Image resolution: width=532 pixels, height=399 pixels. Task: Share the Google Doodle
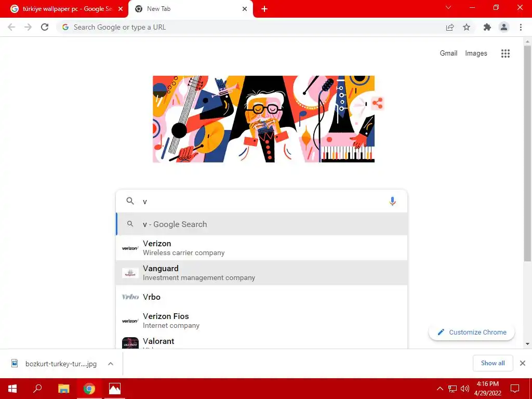click(x=377, y=103)
